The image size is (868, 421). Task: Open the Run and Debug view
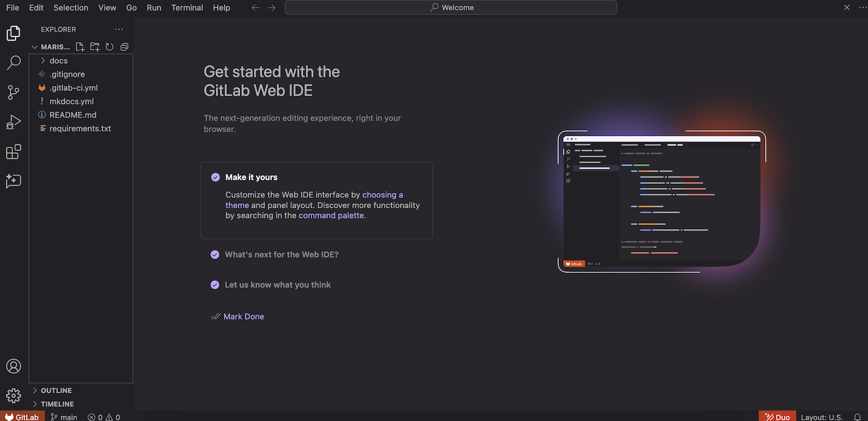pos(13,122)
